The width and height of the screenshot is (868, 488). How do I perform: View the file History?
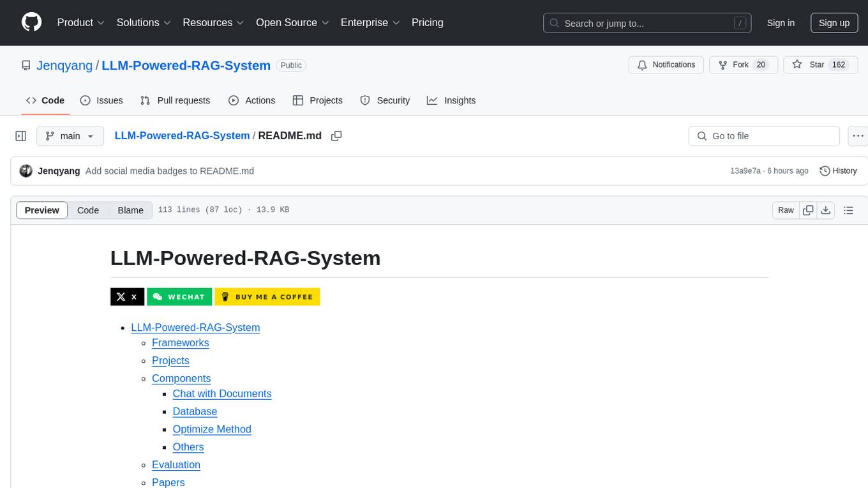point(838,171)
